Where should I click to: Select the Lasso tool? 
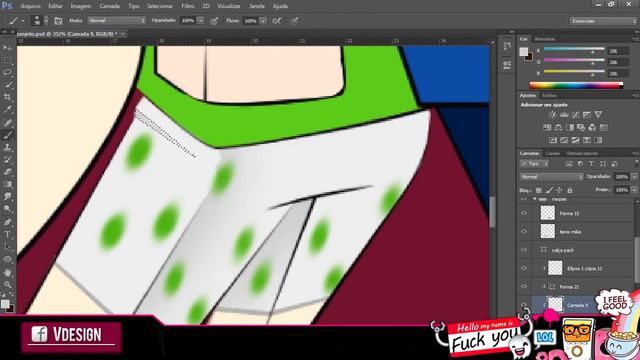coord(7,73)
